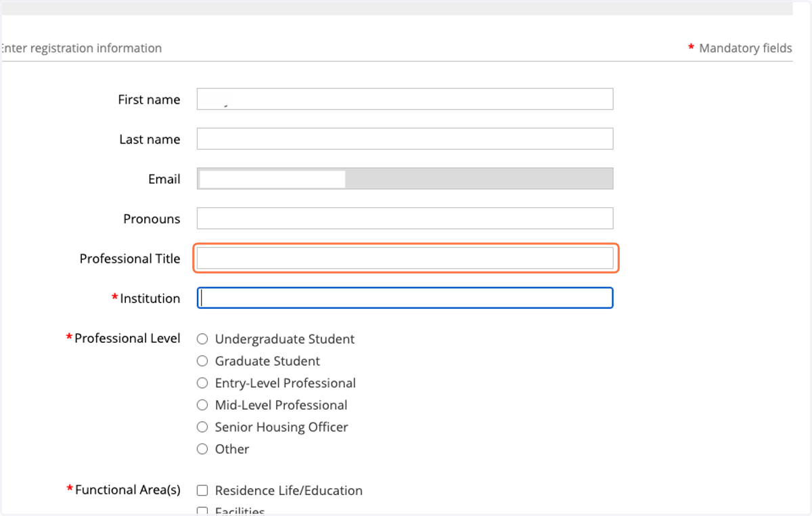Click the Functional Area(s) label
Image resolution: width=812 pixels, height=516 pixels.
[x=128, y=490]
